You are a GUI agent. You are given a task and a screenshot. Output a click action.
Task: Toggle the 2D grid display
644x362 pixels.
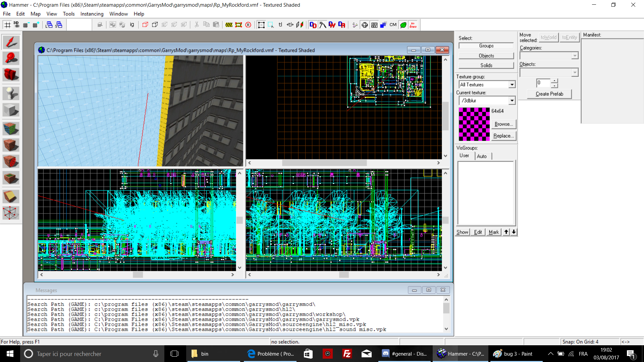click(x=7, y=25)
